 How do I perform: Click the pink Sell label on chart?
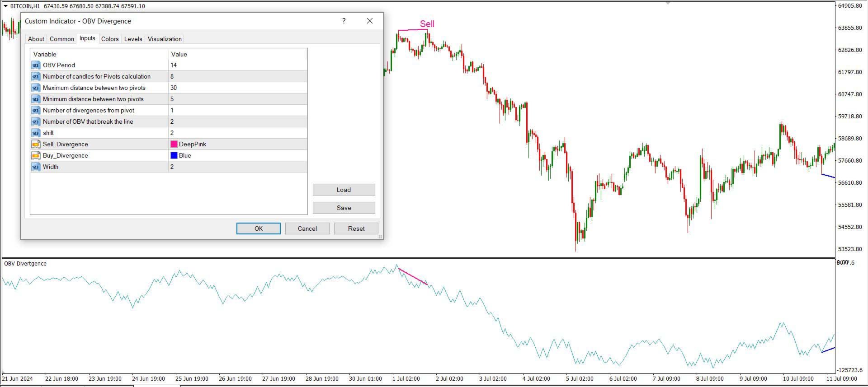pyautogui.click(x=427, y=24)
